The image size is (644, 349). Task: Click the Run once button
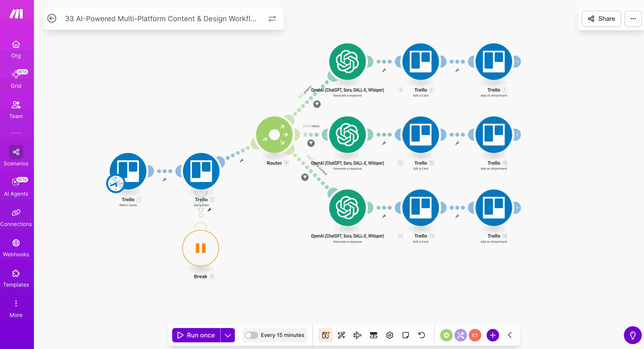196,335
